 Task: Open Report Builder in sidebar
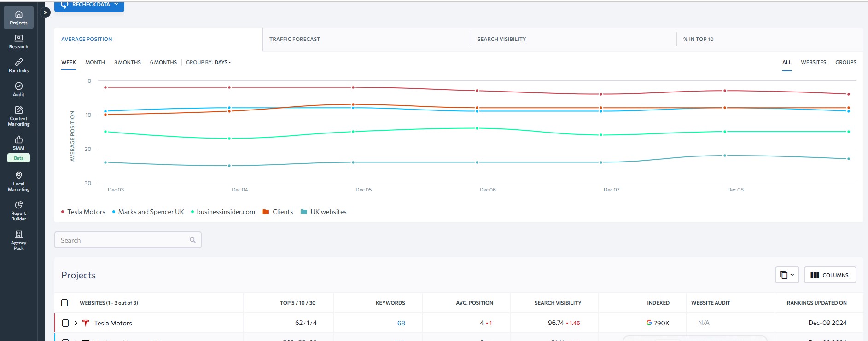tap(18, 211)
